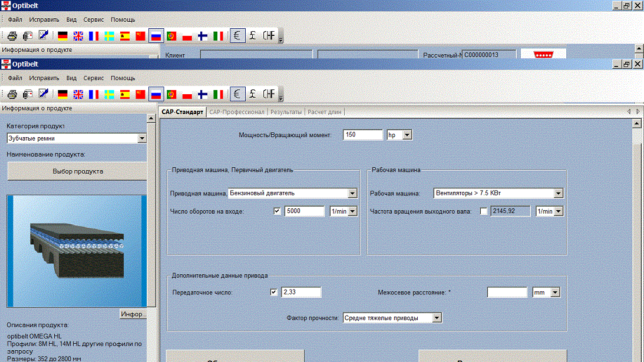644x362 pixels.
Task: Check the Частота вращения выходного вала checkbox
Action: point(484,211)
